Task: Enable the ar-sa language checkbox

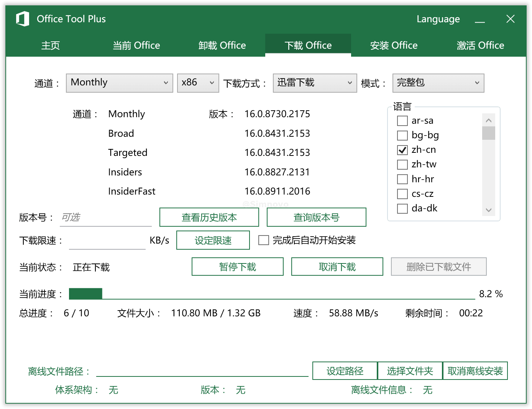Action: [x=402, y=121]
